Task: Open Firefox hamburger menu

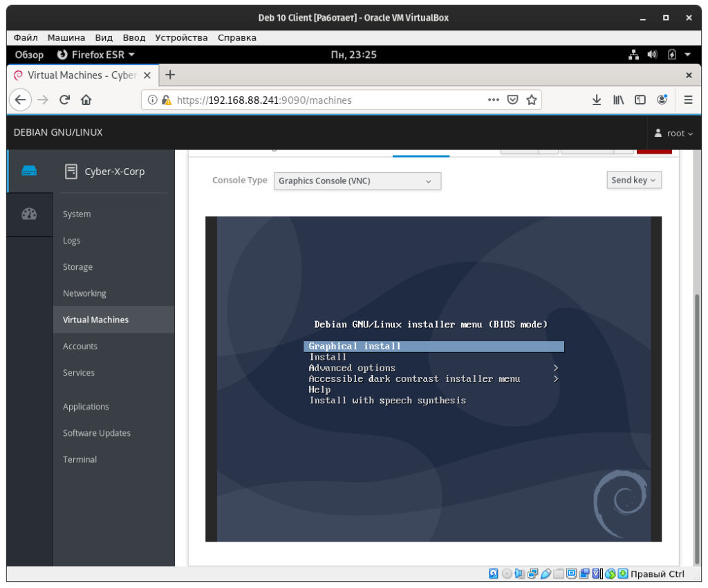Action: (x=688, y=100)
